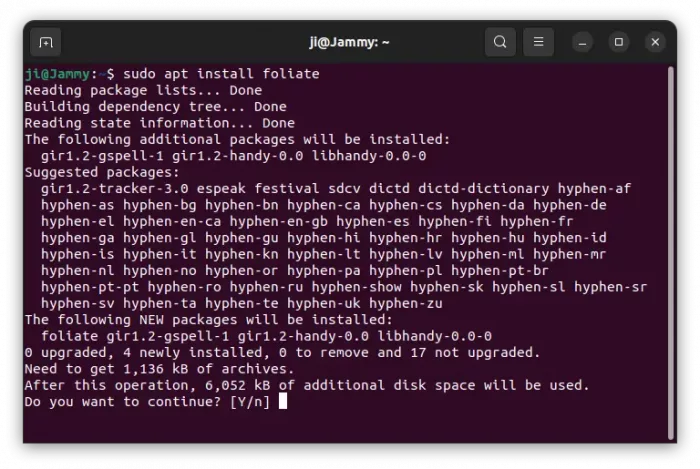
Task: Place cursor at the Y/n prompt block
Action: (x=283, y=401)
